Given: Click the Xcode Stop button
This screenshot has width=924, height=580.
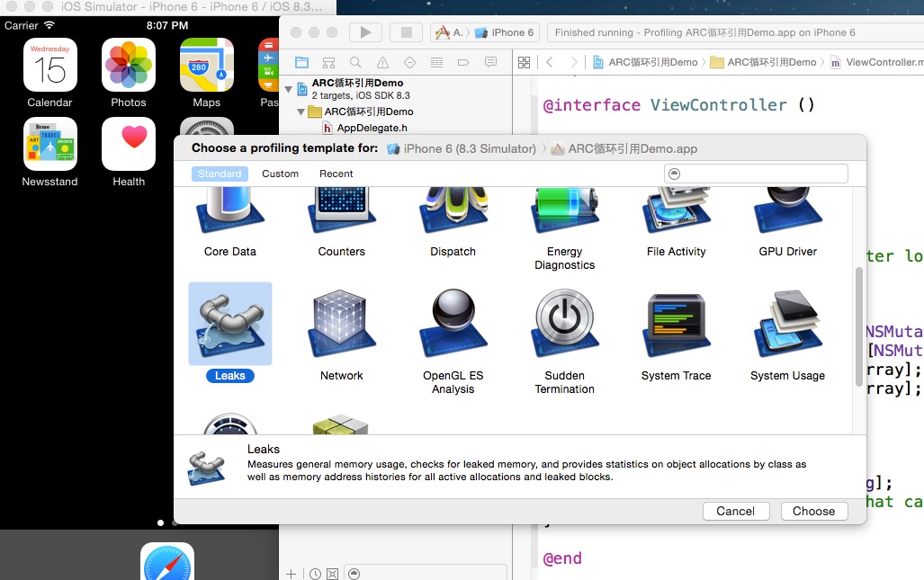Looking at the screenshot, I should [x=406, y=32].
